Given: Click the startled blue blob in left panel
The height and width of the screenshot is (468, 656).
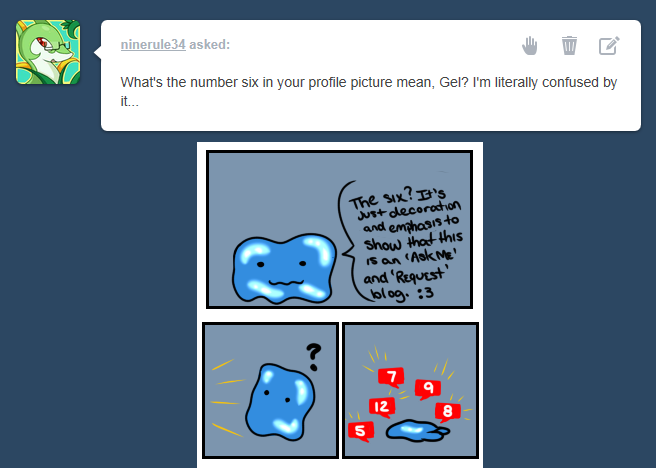Looking at the screenshot, I should 280,402.
